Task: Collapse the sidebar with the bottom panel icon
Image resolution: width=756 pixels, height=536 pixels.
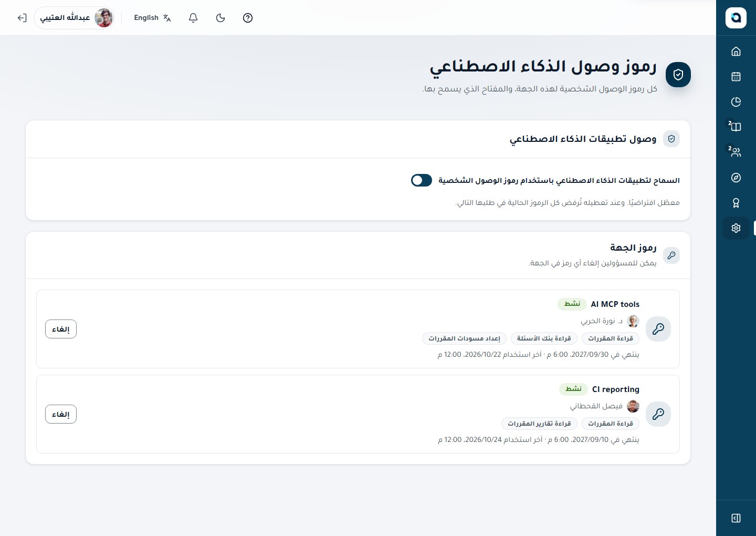Action: coord(736,518)
